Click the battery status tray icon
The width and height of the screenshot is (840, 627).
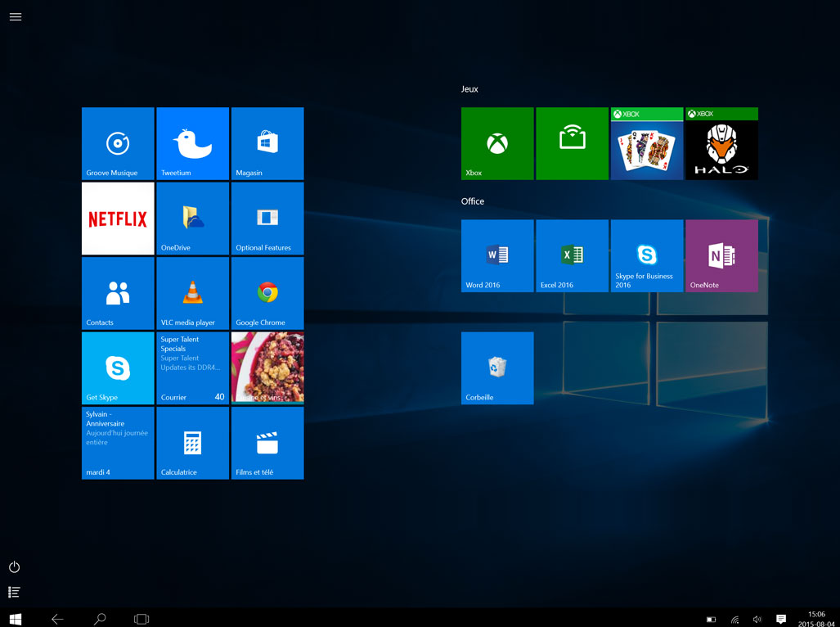click(x=711, y=620)
